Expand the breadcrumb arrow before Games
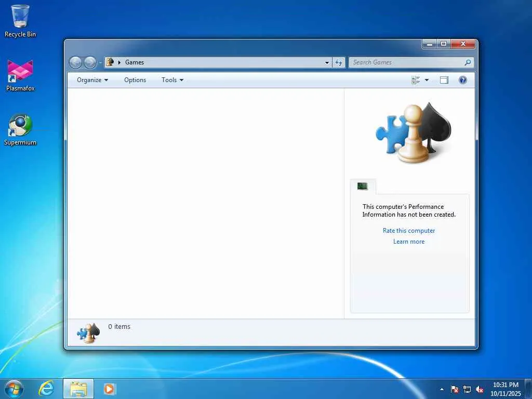 (119, 62)
